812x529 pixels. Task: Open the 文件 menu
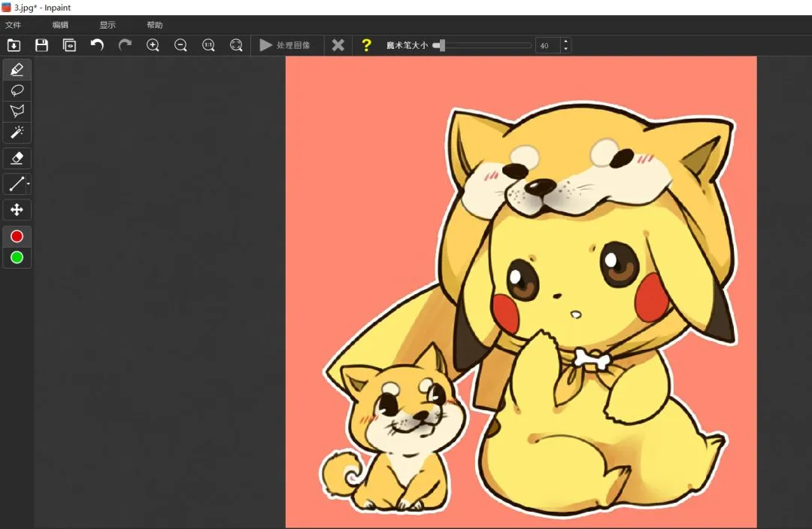[x=13, y=25]
